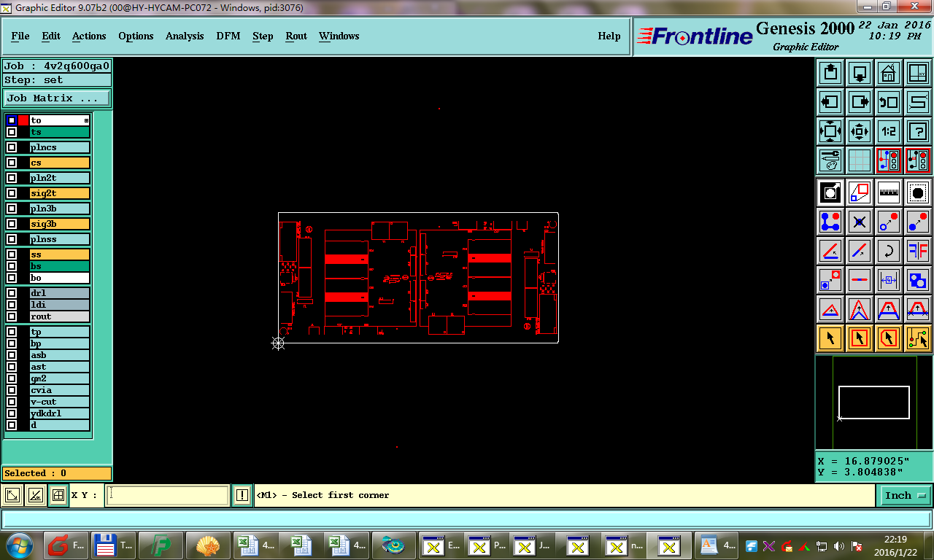
Task: Toggle the checkbox for layer to
Action: [12, 120]
